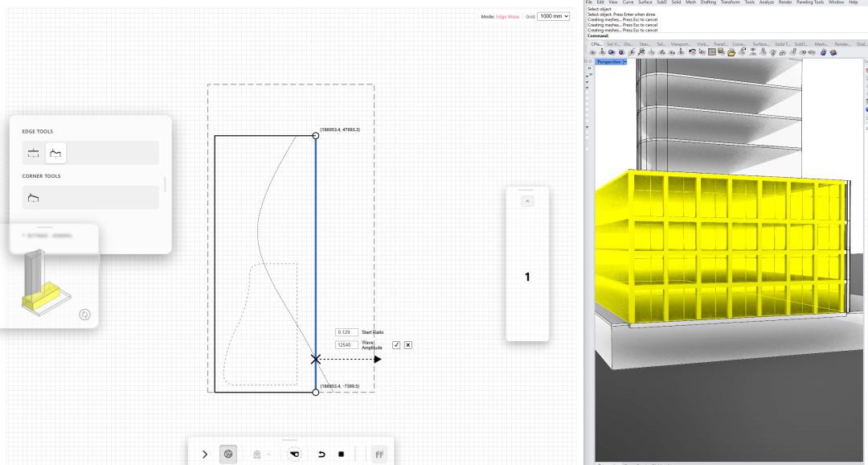Screen dimensions: 868x465
Task: Click the refresh icon on building preview
Action: 84,315
